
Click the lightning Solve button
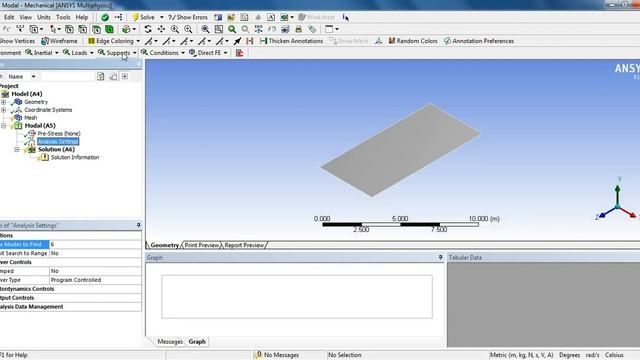144,17
